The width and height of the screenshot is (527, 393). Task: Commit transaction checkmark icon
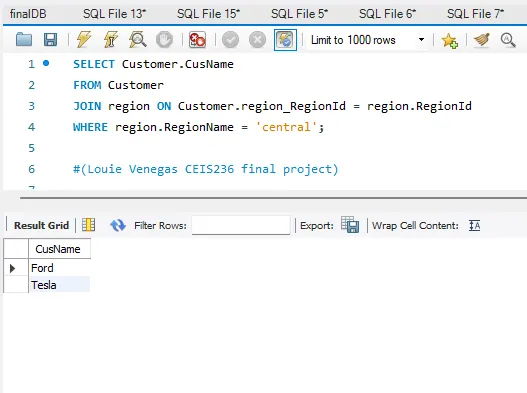pos(231,40)
